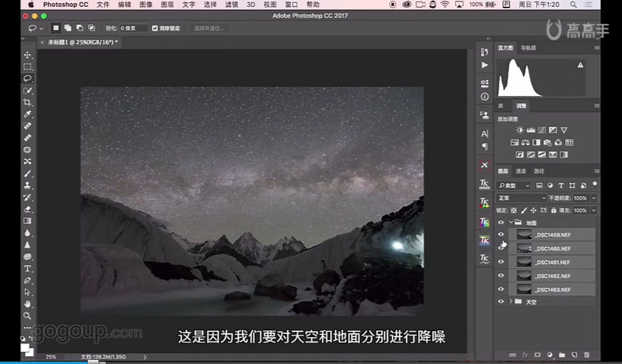Hide the 天空 group

coord(500,302)
